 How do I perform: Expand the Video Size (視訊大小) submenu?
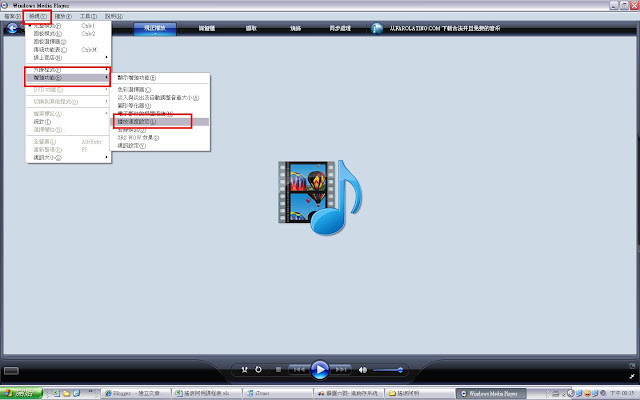pos(68,158)
